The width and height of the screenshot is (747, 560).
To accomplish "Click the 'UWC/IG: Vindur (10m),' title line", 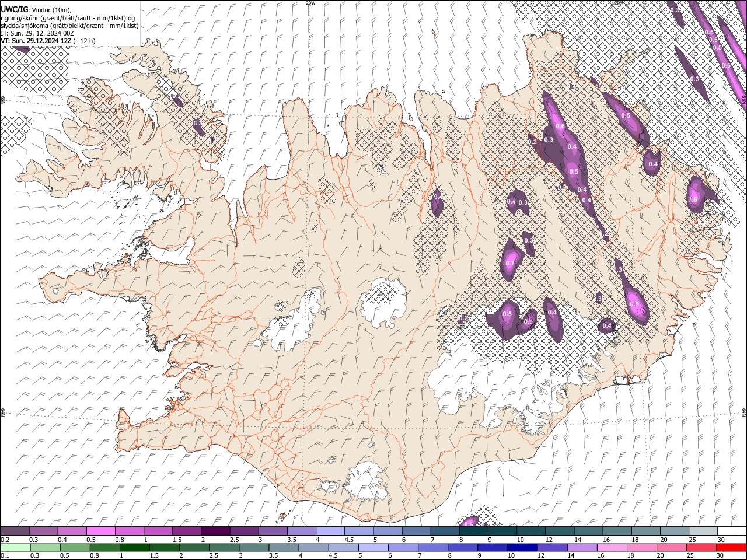I will (36, 10).
